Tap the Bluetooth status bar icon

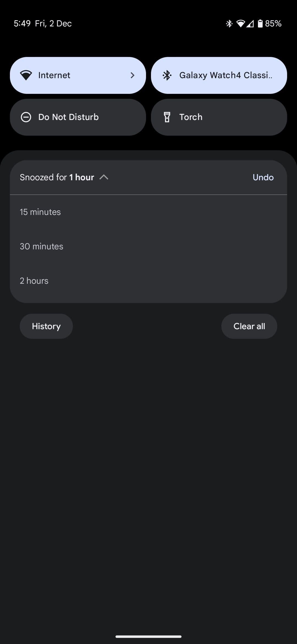(x=229, y=24)
